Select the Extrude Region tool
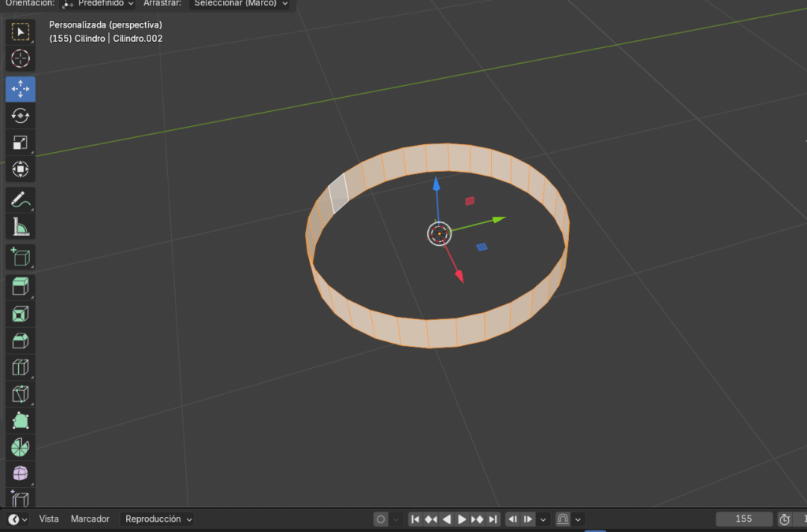The image size is (807, 532). [x=20, y=287]
